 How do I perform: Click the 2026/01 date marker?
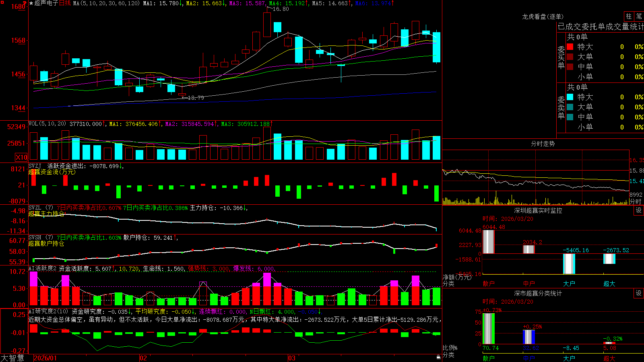45,358
